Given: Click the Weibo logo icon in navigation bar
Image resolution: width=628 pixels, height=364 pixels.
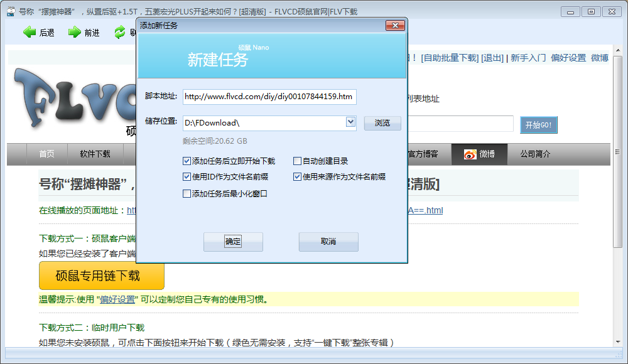Looking at the screenshot, I should (470, 154).
